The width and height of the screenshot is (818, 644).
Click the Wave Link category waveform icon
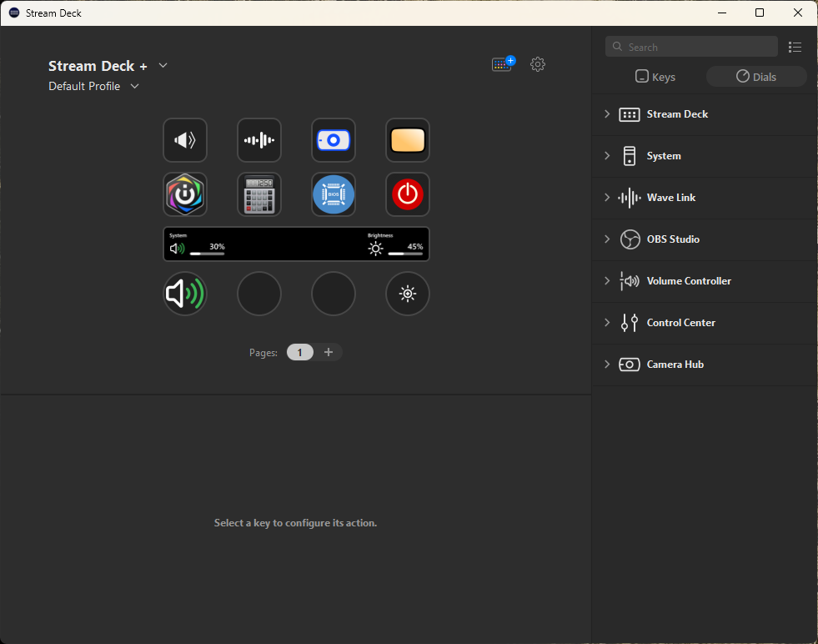pos(630,198)
